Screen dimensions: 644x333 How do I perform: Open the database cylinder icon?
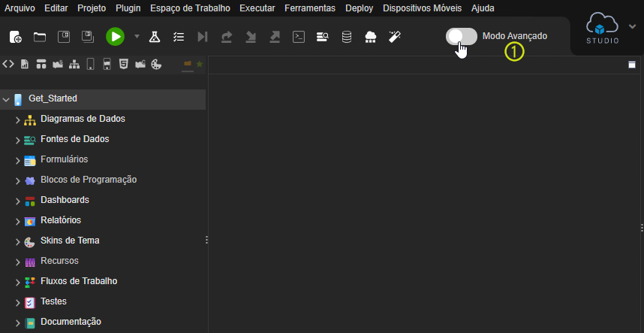(347, 37)
